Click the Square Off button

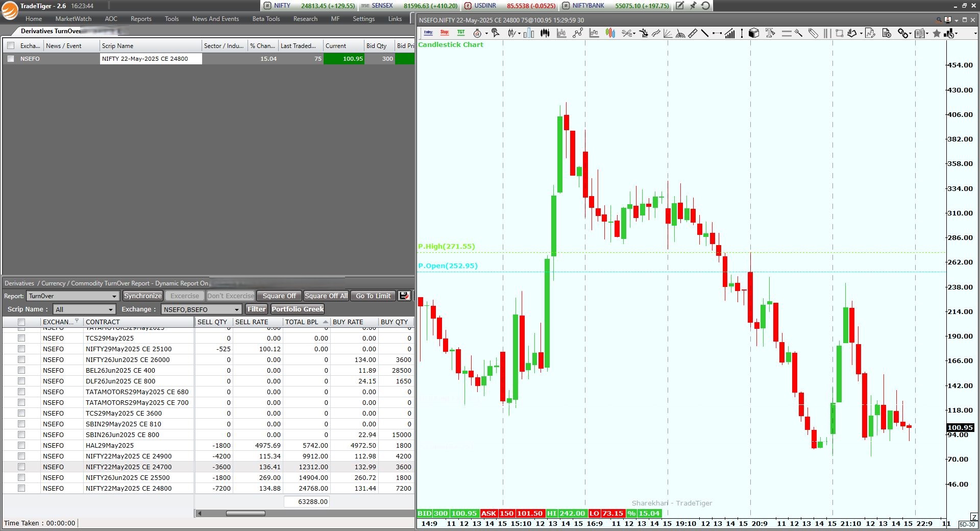(279, 296)
